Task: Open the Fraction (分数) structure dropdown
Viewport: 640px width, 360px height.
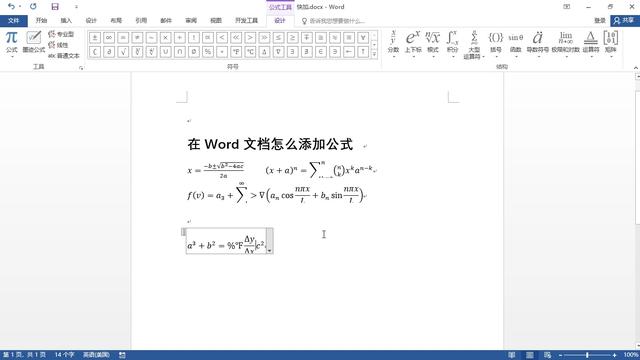Action: (x=393, y=44)
